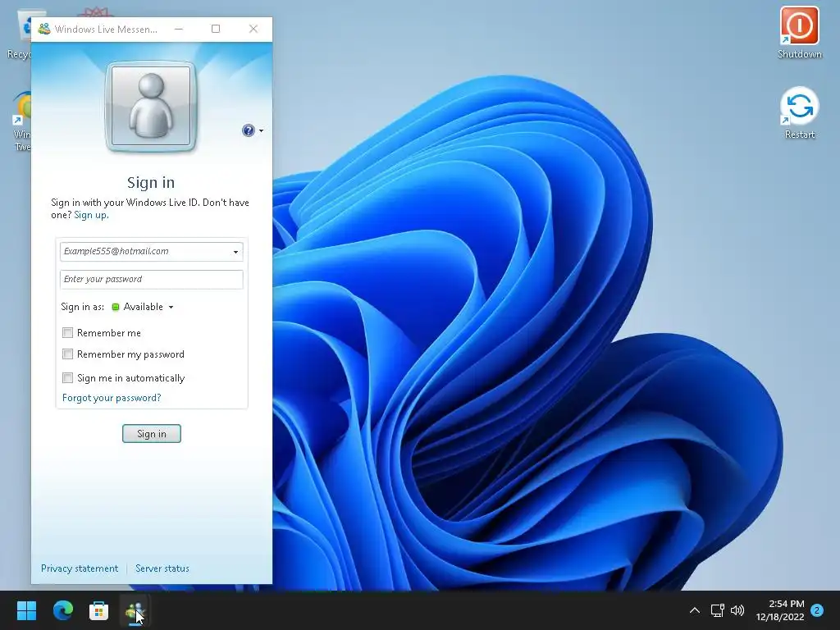Expand the small arrow beside the help icon
Viewport: 840px width, 630px height.
click(x=261, y=130)
